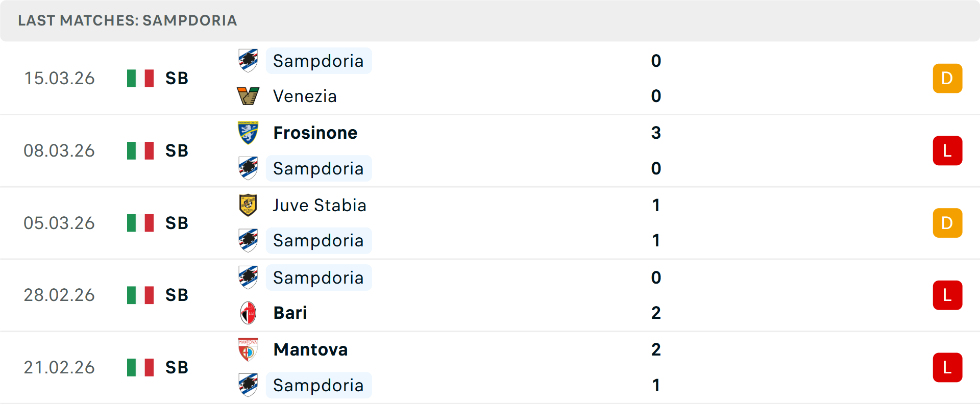The image size is (980, 404).
Task: Expand the LAST MATCHES: SAMPDORIA section header
Action: [127, 20]
